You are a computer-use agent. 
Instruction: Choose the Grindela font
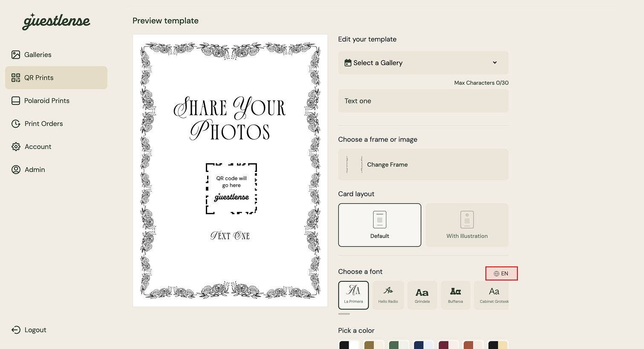[422, 295]
